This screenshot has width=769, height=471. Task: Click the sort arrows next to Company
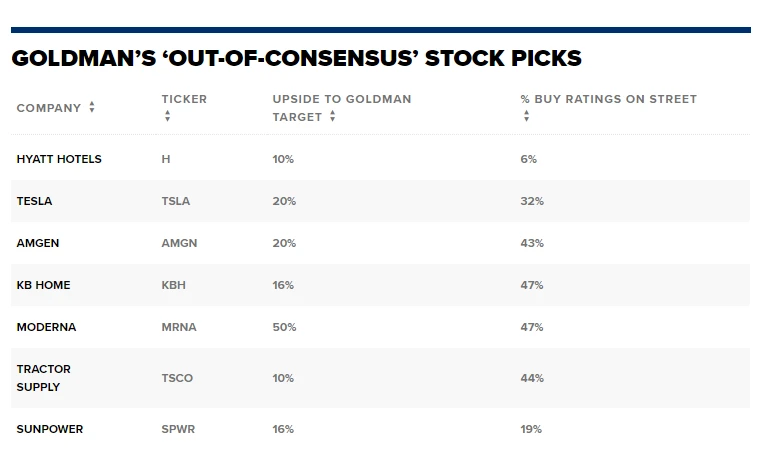click(92, 108)
